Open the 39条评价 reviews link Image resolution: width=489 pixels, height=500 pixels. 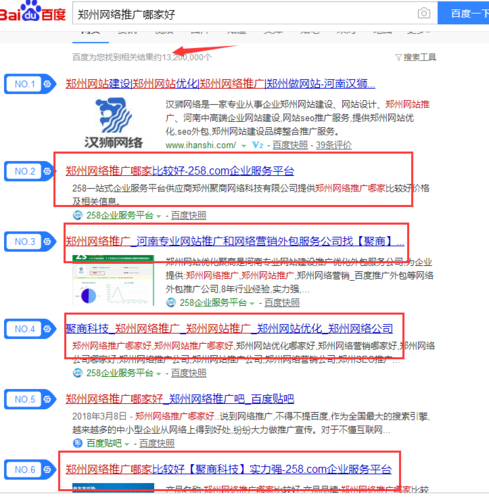334,145
